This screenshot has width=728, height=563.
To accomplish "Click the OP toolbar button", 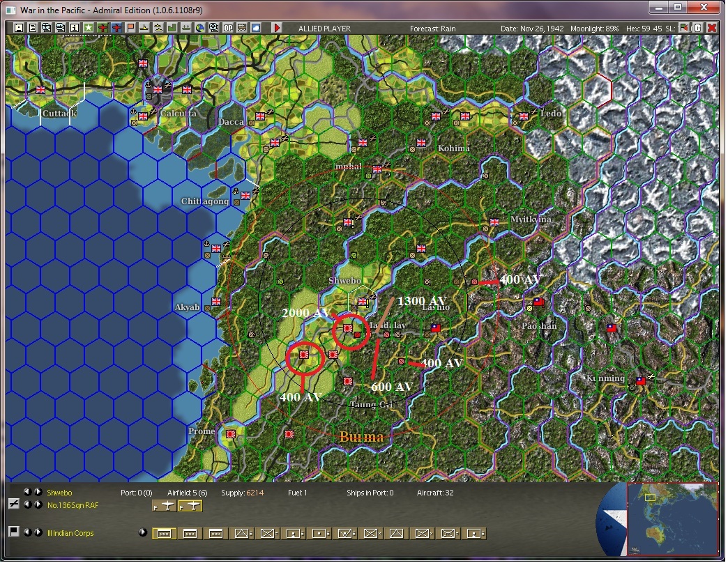I will [227, 28].
